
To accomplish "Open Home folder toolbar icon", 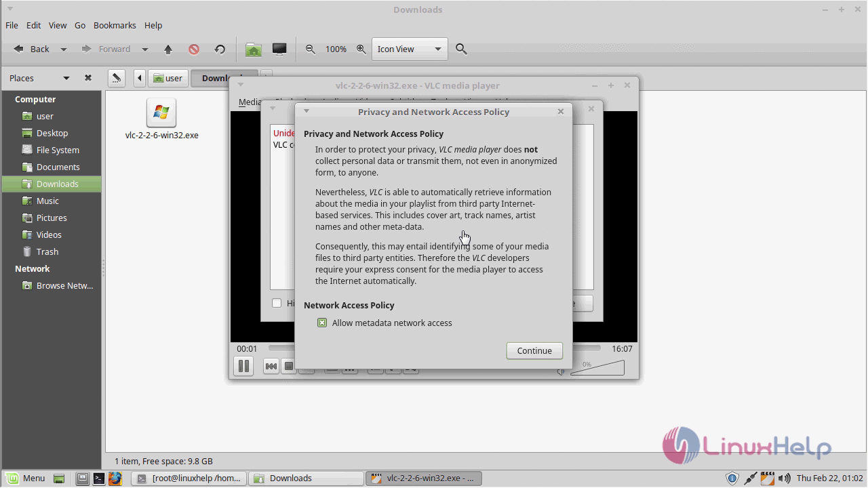I will pos(254,49).
